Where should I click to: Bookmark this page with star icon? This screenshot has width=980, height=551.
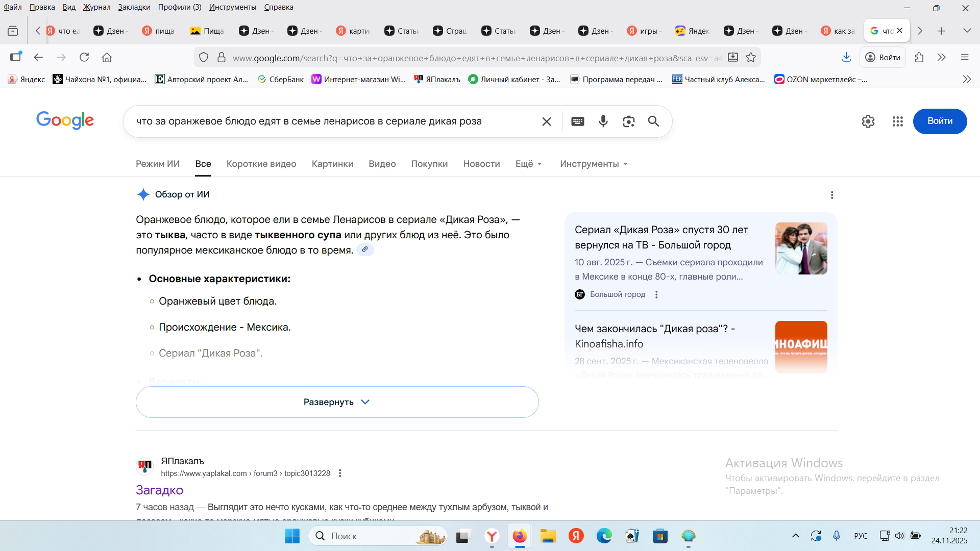pos(751,58)
